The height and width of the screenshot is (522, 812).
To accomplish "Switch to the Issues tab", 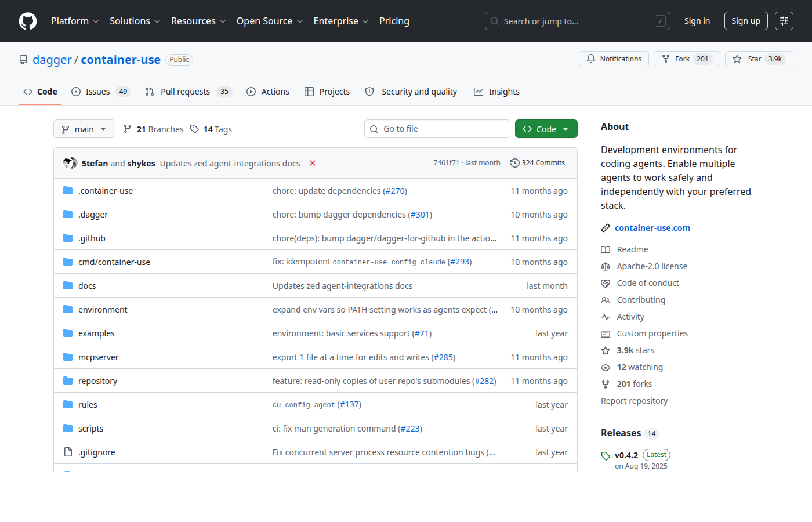I will click(x=101, y=92).
